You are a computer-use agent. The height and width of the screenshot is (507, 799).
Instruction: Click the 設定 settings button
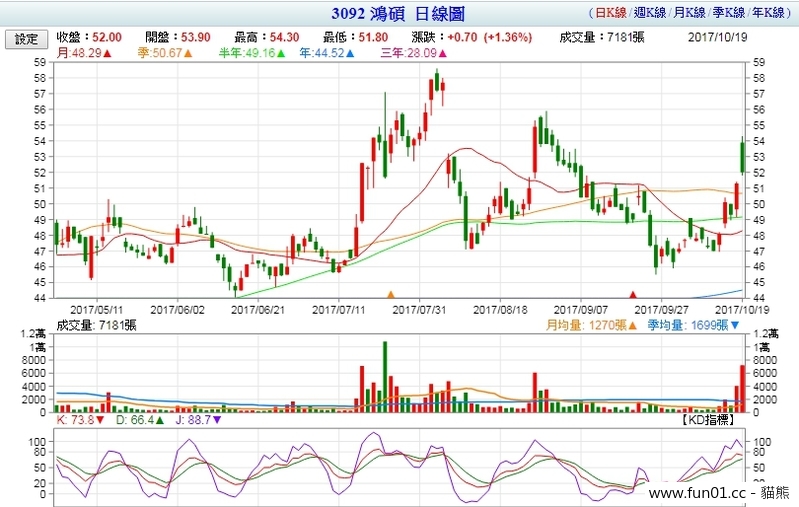tap(26, 39)
